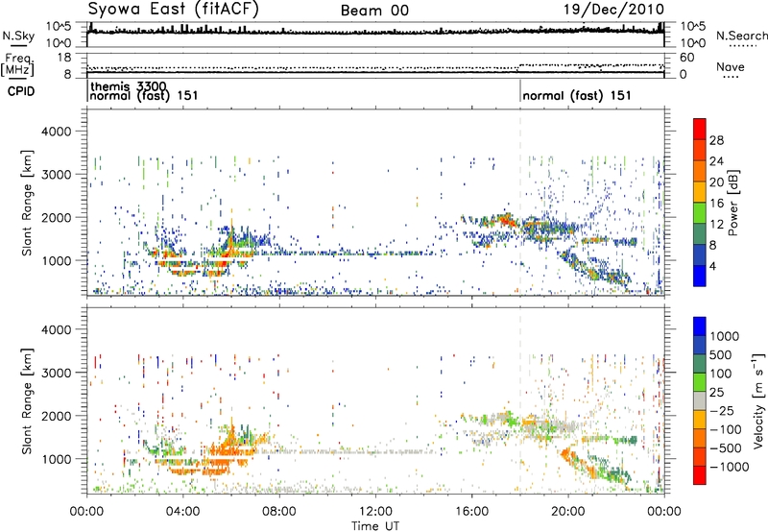This screenshot has height=532, width=768.
Task: Click Power panel 'Slant Range [km]' axis label
Action: tap(27, 203)
